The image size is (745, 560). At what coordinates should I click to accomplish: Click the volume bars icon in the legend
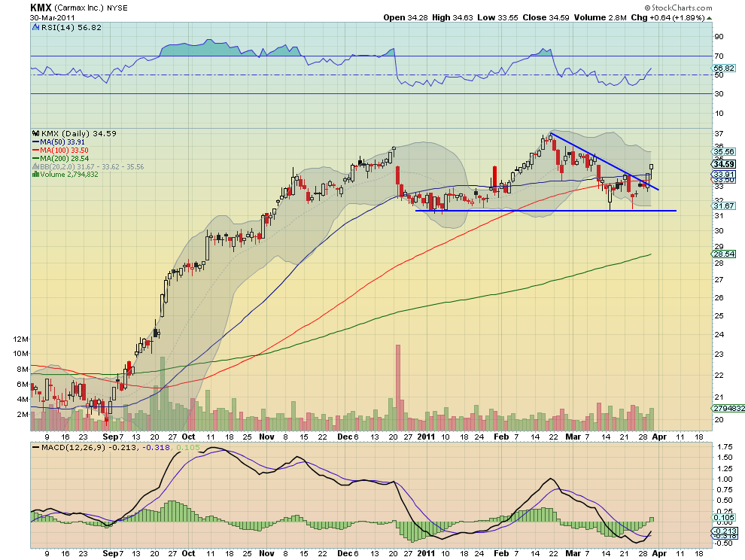tap(35, 175)
